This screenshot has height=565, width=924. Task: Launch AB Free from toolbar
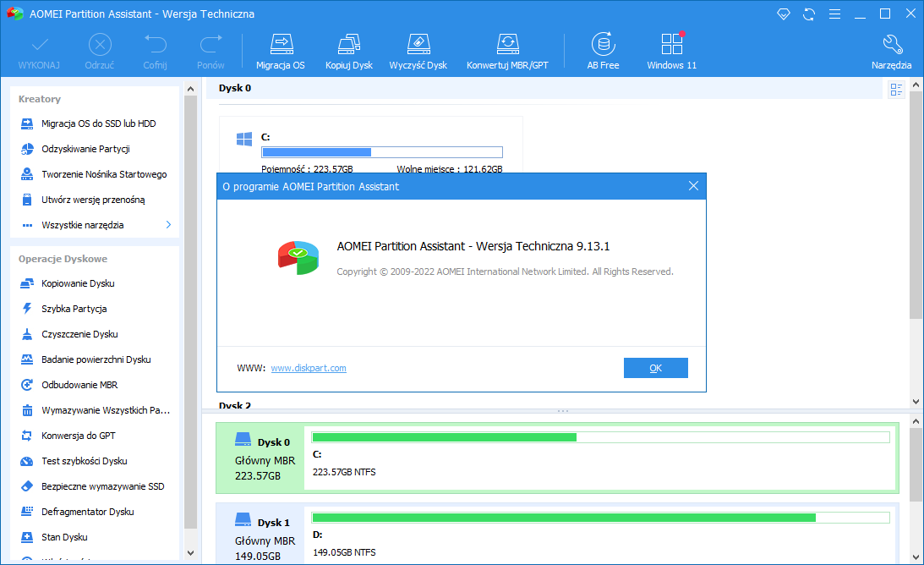click(603, 52)
